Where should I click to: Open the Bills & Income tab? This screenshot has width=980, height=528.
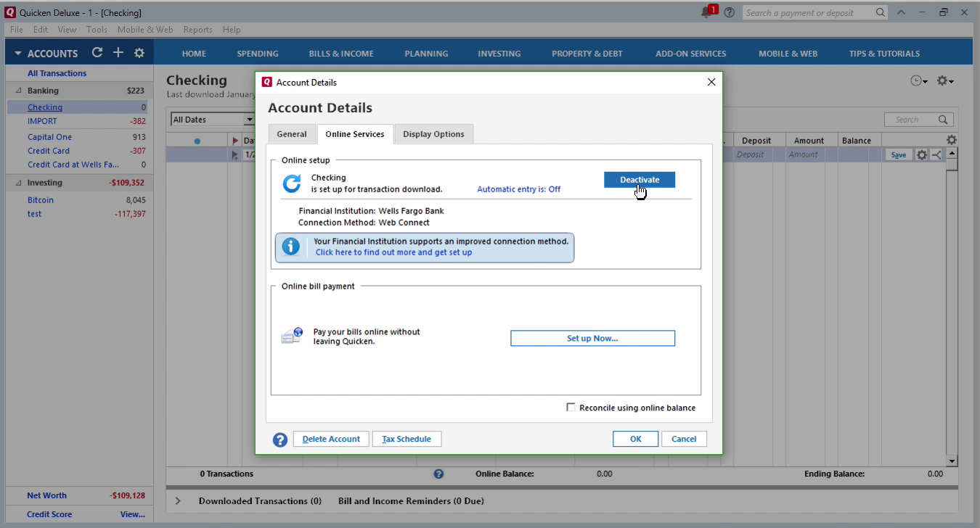[x=341, y=54]
